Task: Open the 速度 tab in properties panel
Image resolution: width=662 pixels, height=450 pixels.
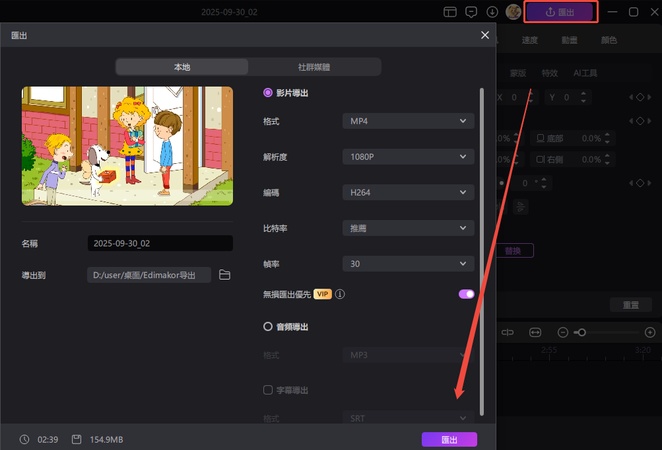Action: [x=529, y=40]
